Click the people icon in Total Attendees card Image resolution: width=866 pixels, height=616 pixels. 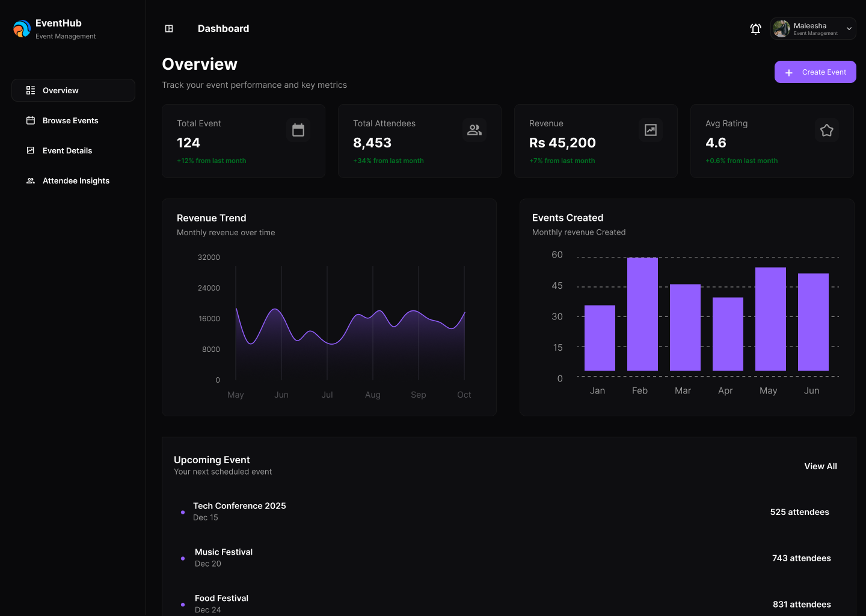[x=474, y=130]
